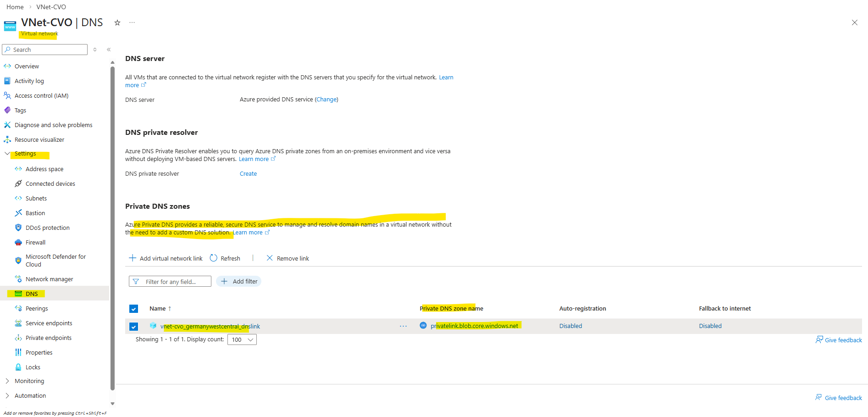The width and height of the screenshot is (868, 417).
Task: Click the Give feedback link in the bottom footer
Action: pos(839,398)
